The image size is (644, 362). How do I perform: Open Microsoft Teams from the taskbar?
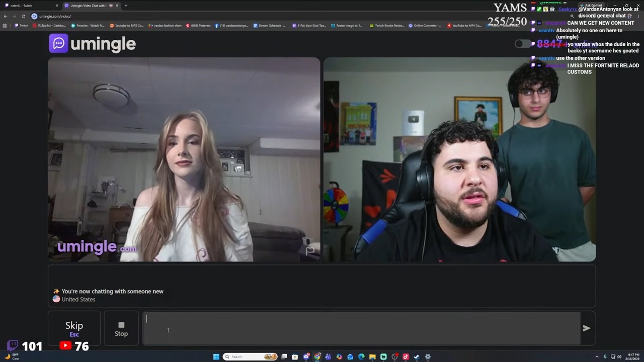pyautogui.click(x=328, y=356)
